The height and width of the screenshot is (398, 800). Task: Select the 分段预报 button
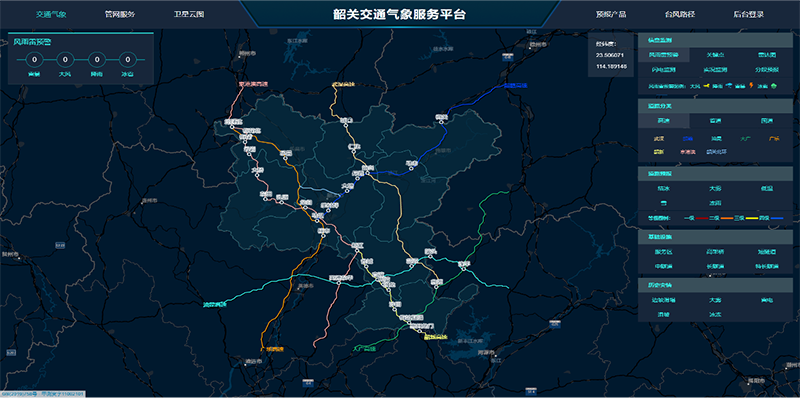pos(767,70)
